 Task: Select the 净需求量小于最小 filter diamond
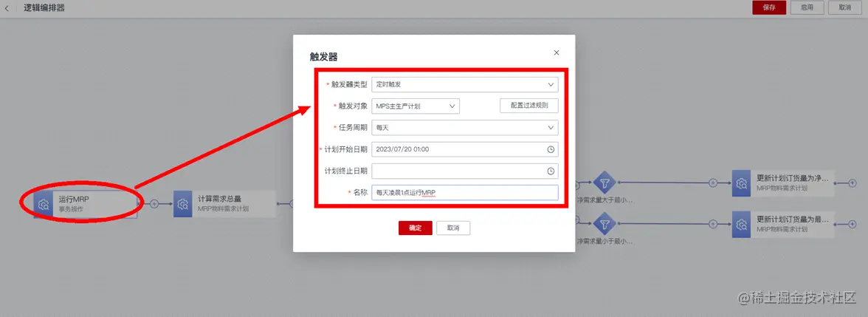pos(604,225)
